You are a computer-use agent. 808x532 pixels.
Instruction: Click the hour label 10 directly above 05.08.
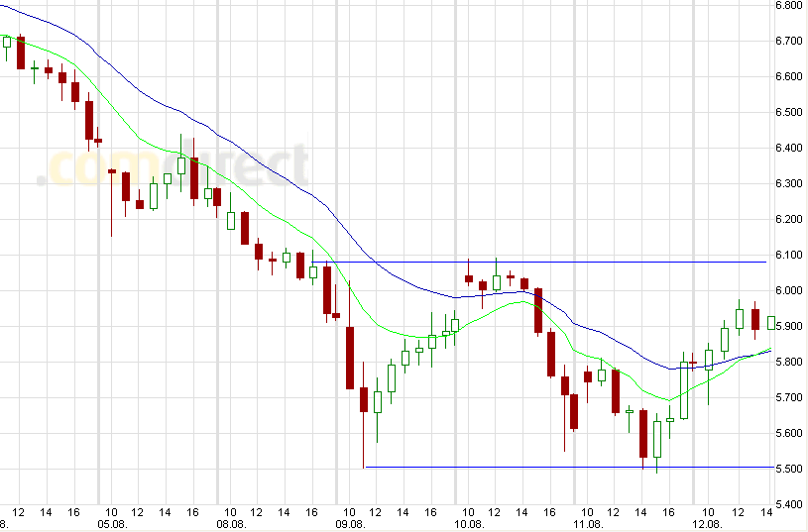click(111, 512)
